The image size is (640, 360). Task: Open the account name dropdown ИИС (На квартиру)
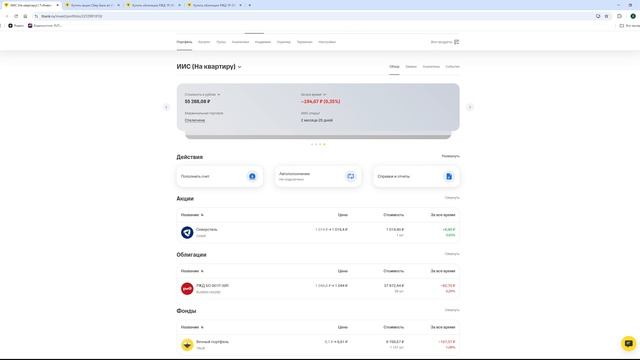click(x=209, y=67)
